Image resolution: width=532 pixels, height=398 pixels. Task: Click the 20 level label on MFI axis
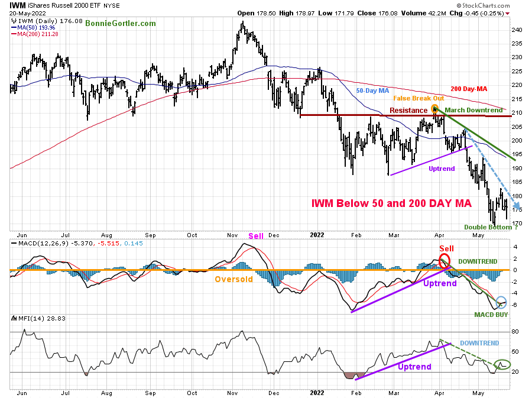tap(515, 371)
